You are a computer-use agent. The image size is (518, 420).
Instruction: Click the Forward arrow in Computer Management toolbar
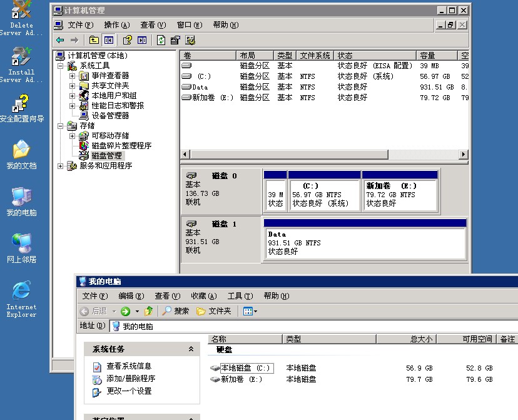point(74,40)
